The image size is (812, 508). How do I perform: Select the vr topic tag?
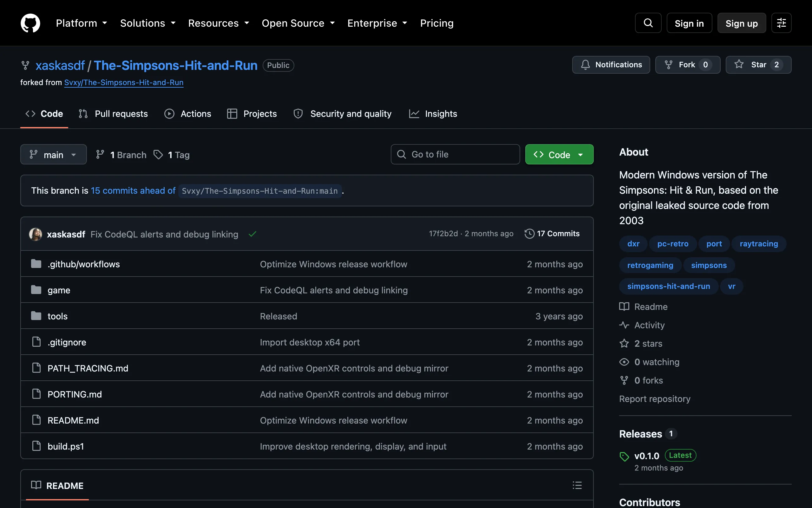point(731,286)
